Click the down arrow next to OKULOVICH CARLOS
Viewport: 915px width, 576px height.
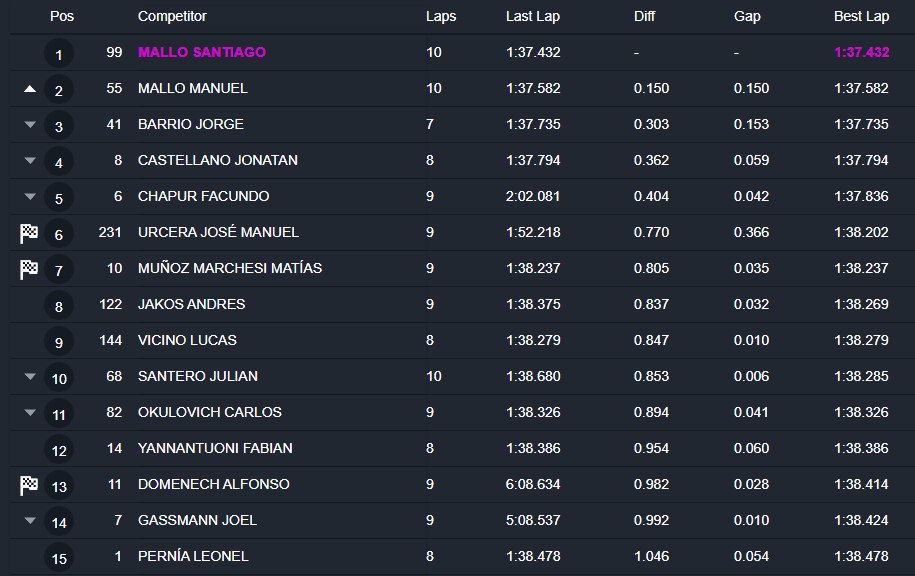coord(30,413)
